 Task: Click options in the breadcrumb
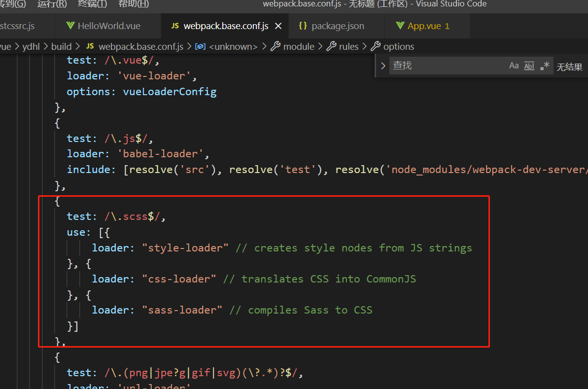point(399,46)
